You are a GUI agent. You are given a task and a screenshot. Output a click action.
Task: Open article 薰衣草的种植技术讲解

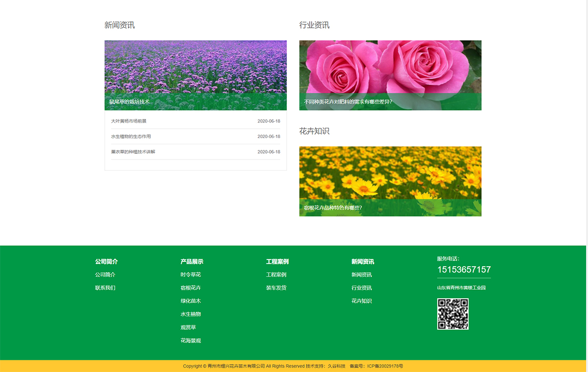133,152
